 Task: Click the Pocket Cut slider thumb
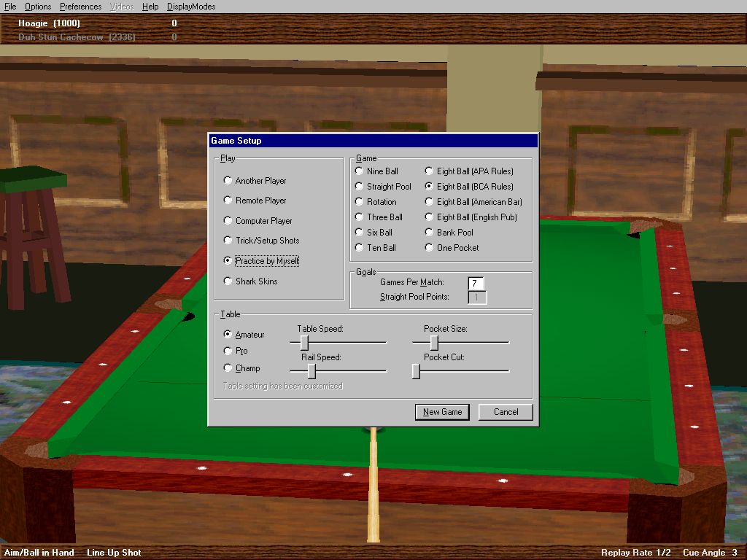(416, 371)
